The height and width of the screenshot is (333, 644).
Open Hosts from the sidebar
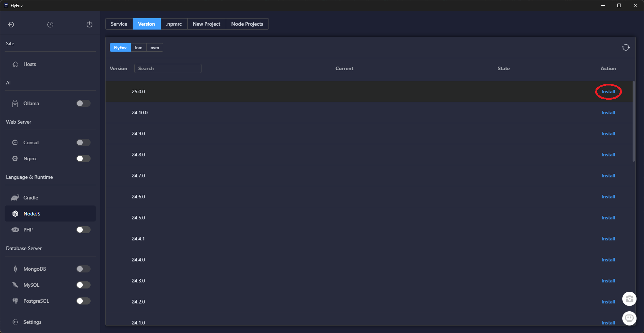pyautogui.click(x=30, y=64)
